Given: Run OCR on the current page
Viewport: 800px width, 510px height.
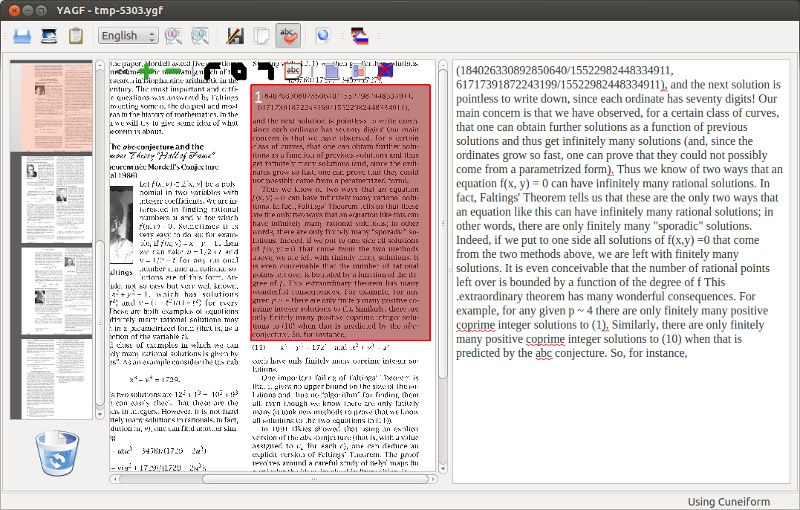Looking at the screenshot, I should coord(173,36).
